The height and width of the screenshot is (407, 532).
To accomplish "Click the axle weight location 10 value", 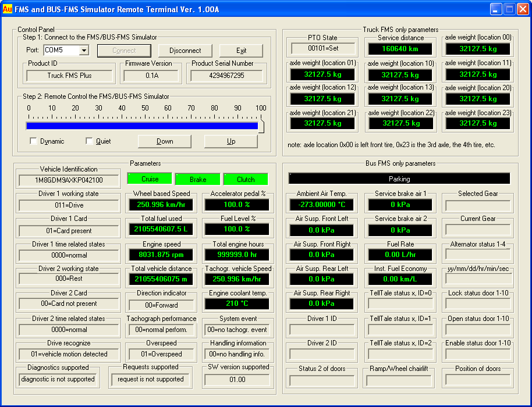I will click(400, 74).
